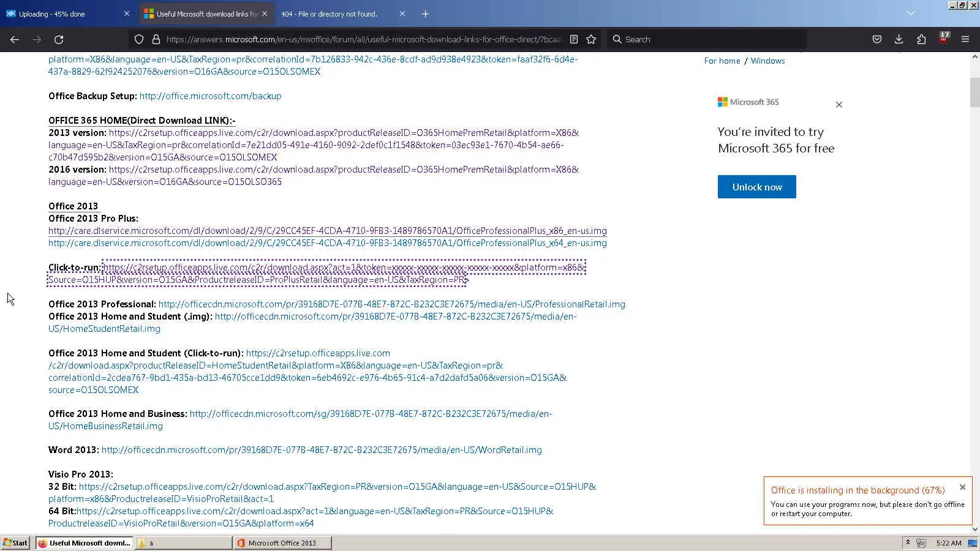Close the Office installing notification
Image resolution: width=980 pixels, height=551 pixels.
point(962,487)
